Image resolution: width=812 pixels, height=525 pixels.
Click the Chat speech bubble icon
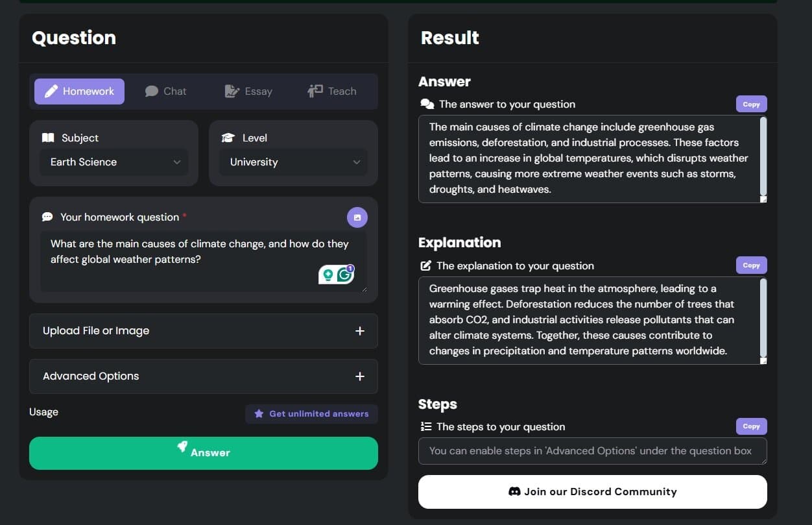tap(150, 91)
